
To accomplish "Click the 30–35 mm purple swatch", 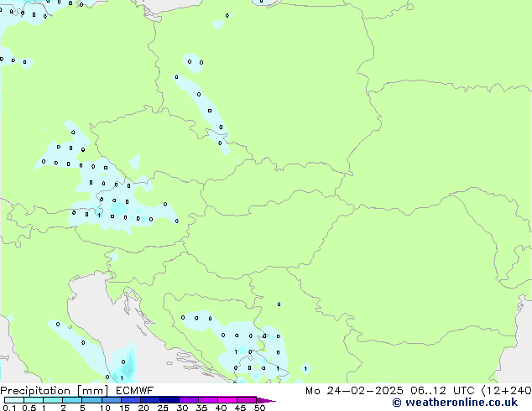I will [x=189, y=400].
